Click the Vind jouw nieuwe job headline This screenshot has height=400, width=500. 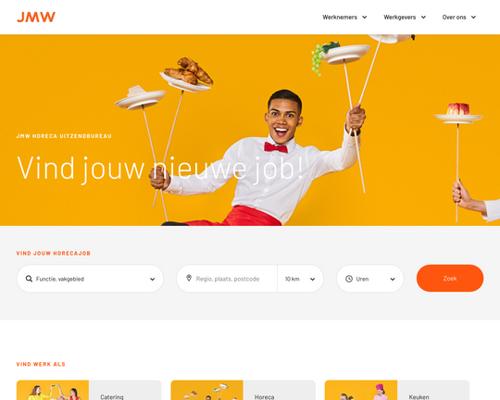160,169
